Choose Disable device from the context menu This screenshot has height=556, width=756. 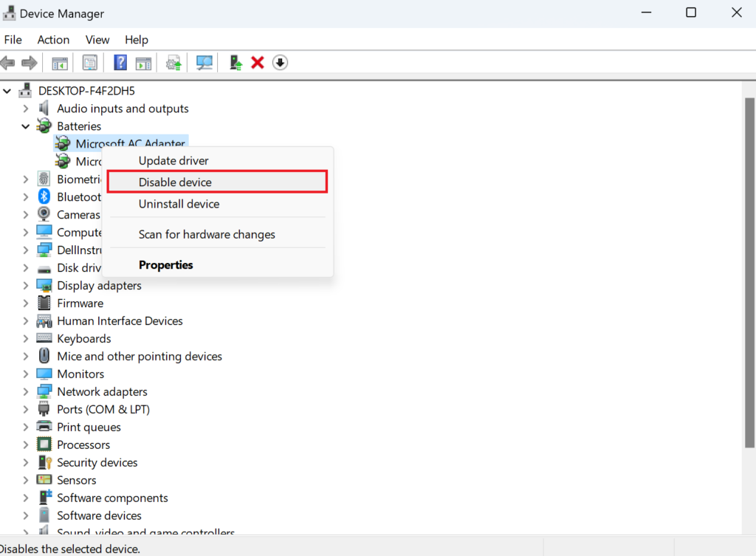175,182
